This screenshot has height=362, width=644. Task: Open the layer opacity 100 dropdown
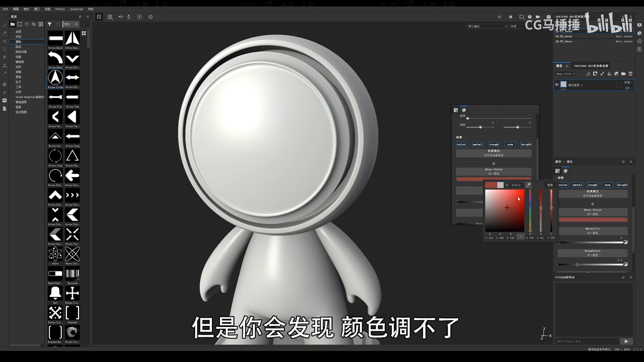628,88
